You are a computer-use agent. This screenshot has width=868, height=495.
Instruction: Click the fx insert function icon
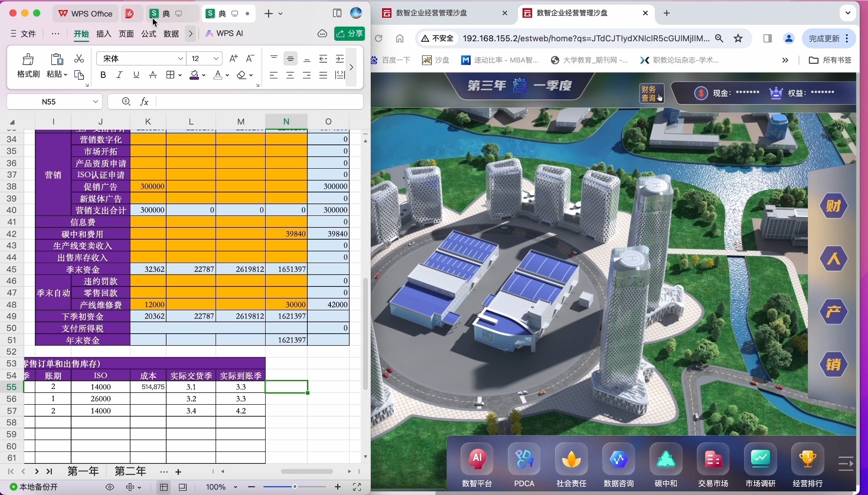144,101
